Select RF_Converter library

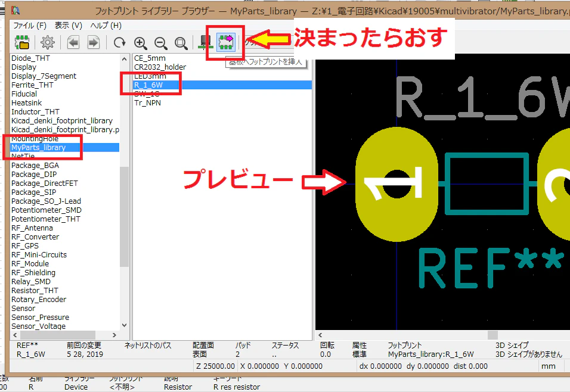coord(35,237)
